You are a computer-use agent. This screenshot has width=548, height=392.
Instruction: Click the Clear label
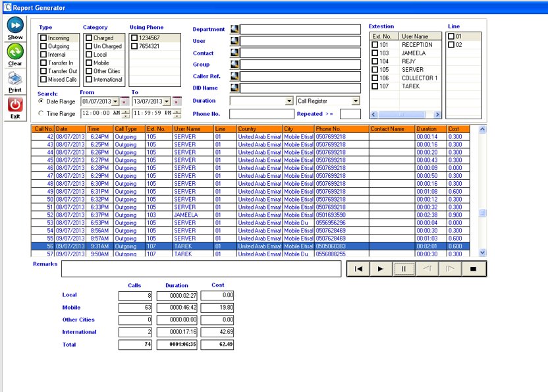(15, 64)
